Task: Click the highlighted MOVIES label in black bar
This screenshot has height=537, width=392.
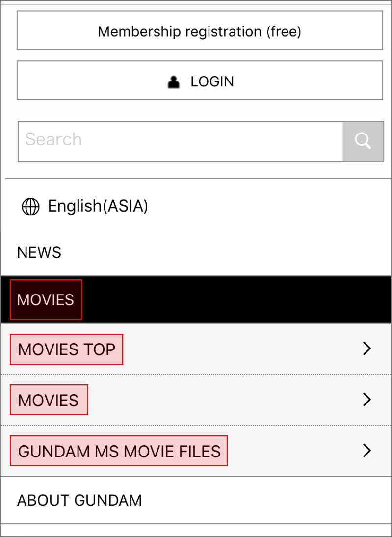Action: pos(46,300)
